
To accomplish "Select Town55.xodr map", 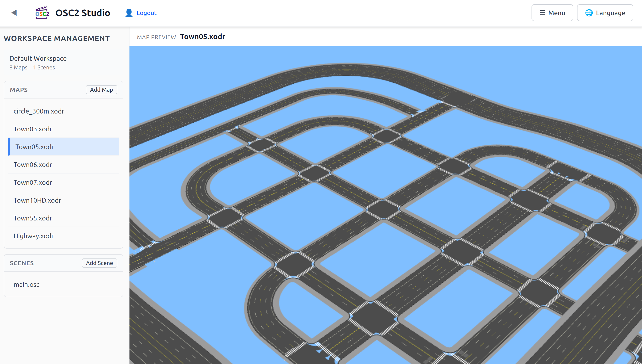I will pos(64,218).
